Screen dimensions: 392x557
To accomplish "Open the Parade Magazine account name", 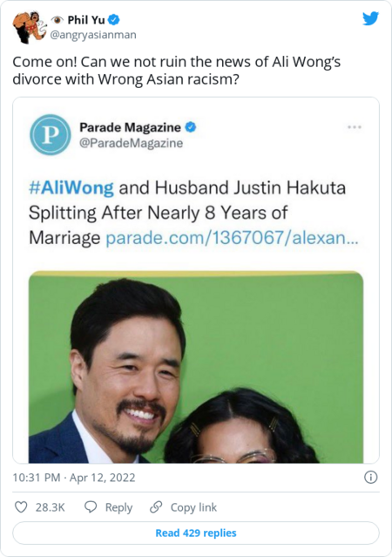I will (x=130, y=127).
